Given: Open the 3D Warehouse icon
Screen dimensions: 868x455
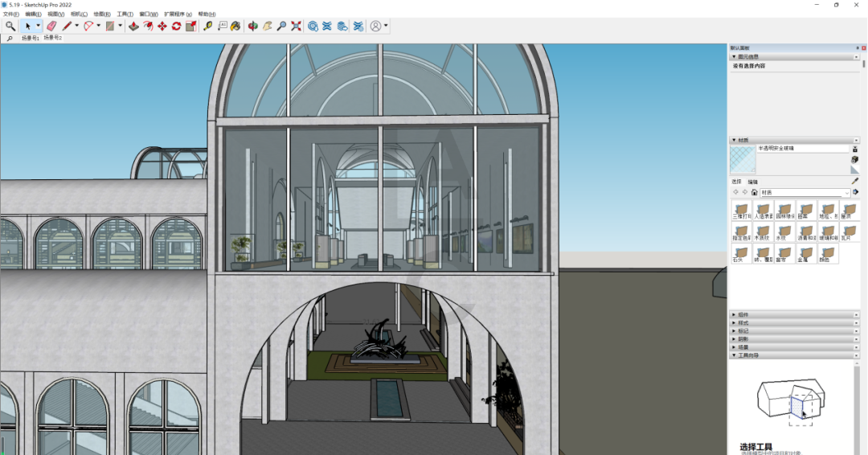Looking at the screenshot, I should click(x=313, y=26).
